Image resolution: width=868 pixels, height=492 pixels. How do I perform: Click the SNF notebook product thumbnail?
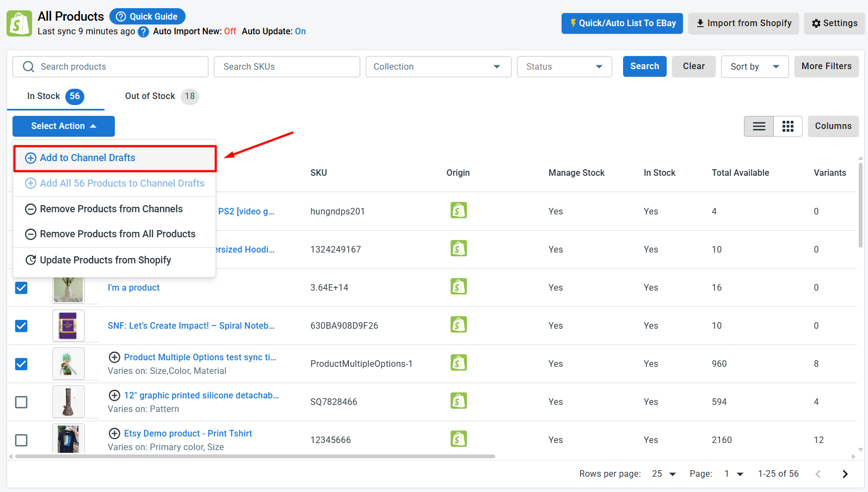pos(69,325)
